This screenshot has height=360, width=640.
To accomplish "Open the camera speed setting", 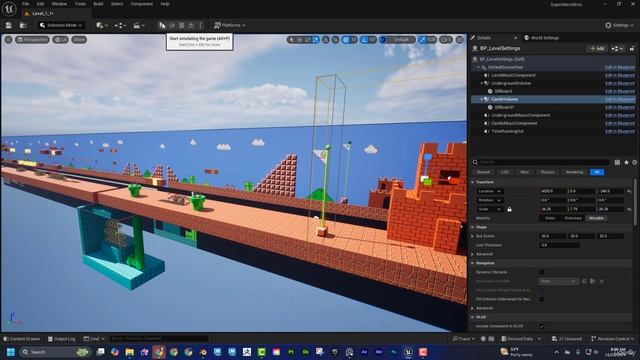I will [446, 40].
